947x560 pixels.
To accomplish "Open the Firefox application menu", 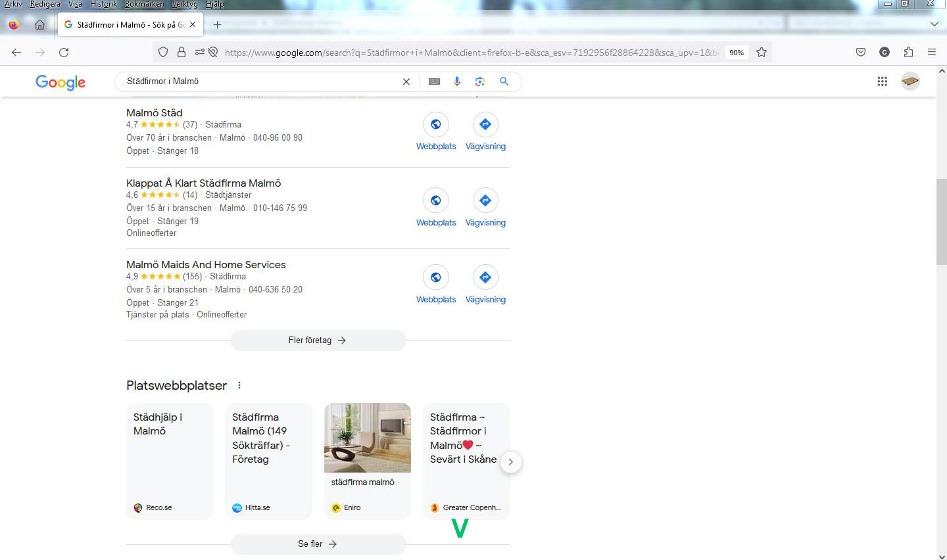I will click(x=932, y=53).
